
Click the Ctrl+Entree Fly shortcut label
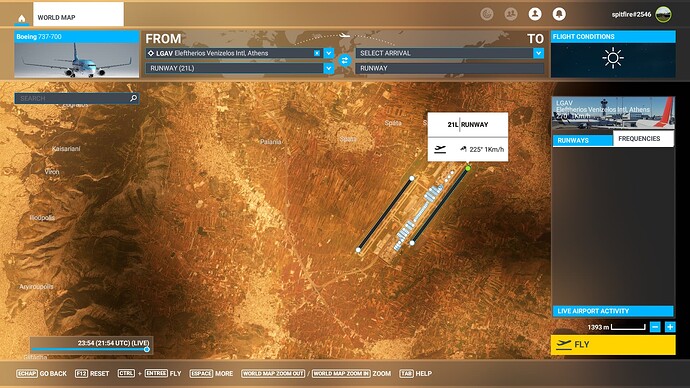(x=150, y=373)
